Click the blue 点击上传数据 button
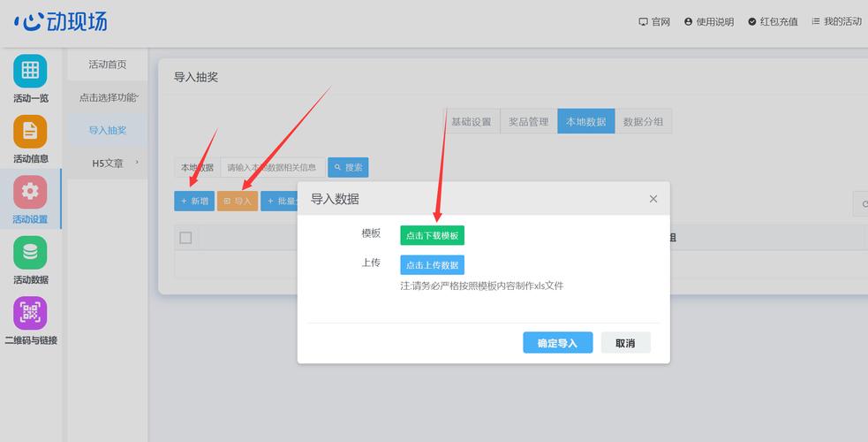The width and height of the screenshot is (868, 442). pos(432,265)
